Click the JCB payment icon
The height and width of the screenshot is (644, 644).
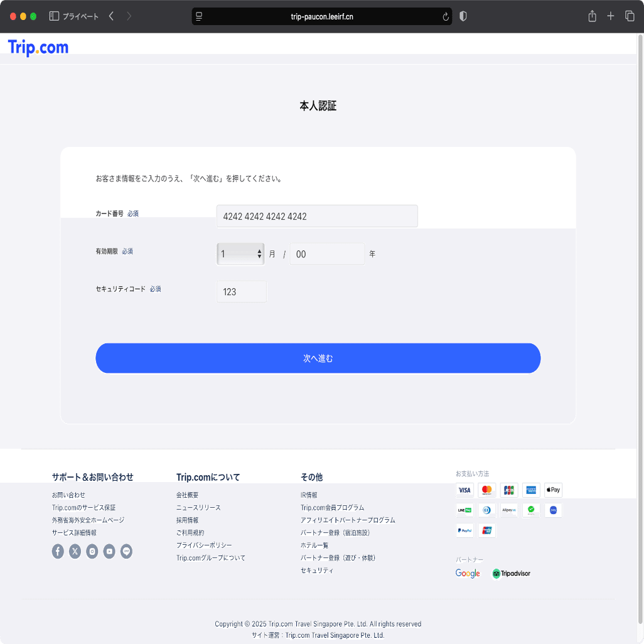point(509,490)
